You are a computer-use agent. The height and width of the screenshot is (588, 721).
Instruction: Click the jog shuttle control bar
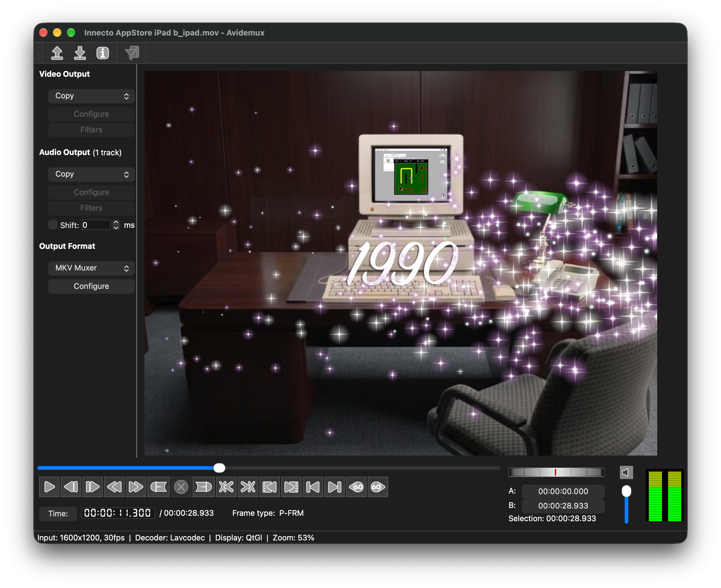(x=556, y=472)
